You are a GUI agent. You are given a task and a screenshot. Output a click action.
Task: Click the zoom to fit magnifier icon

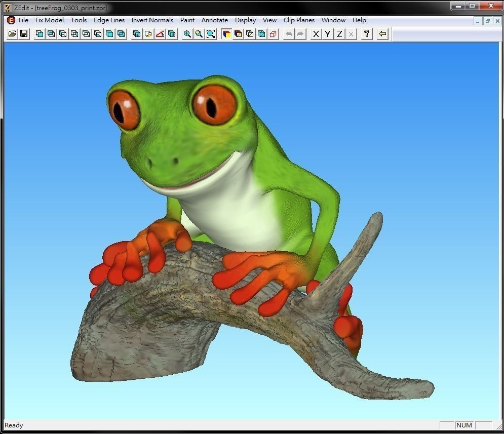pos(211,34)
